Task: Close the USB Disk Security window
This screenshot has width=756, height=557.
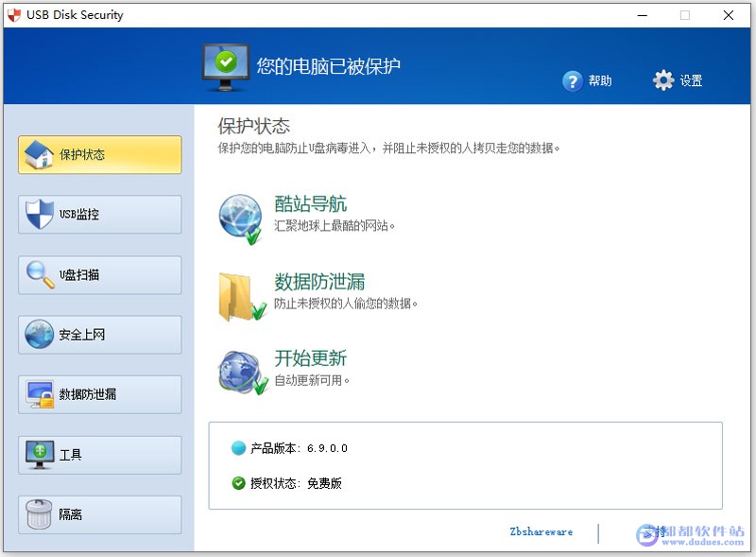Action: (x=729, y=15)
